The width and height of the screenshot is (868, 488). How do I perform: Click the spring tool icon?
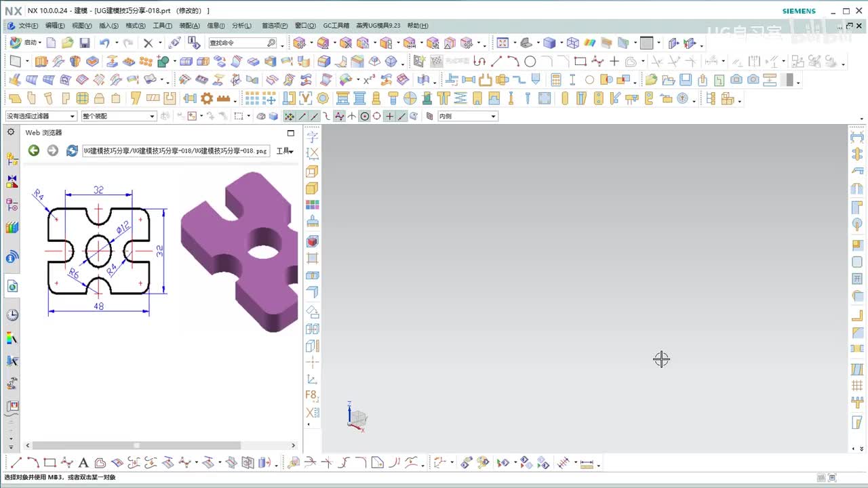[x=460, y=98]
